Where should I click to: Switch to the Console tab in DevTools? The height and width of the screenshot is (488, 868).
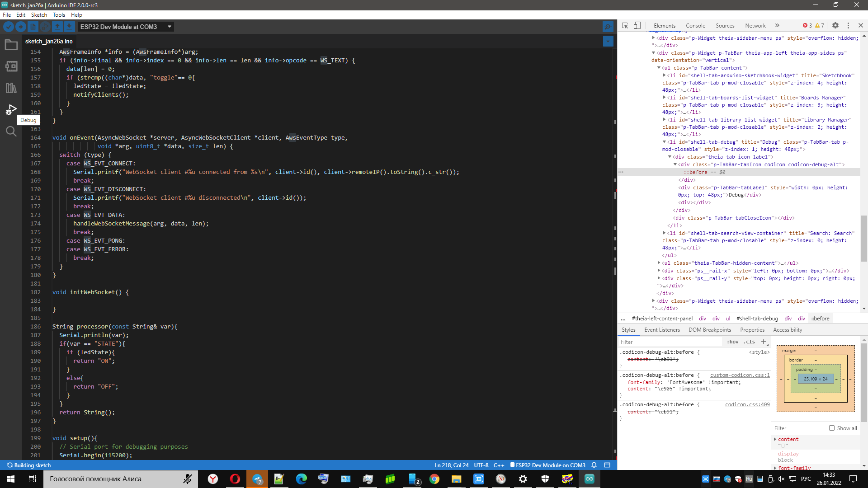[x=695, y=26]
